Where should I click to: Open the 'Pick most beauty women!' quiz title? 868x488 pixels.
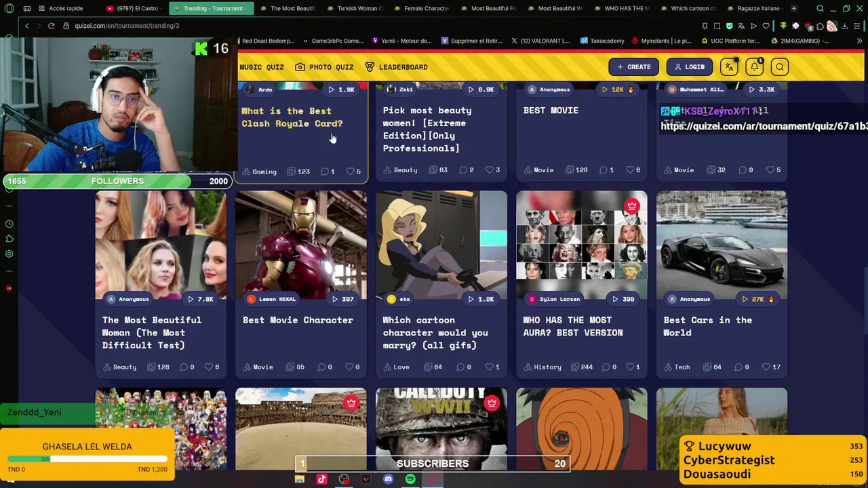(427, 129)
